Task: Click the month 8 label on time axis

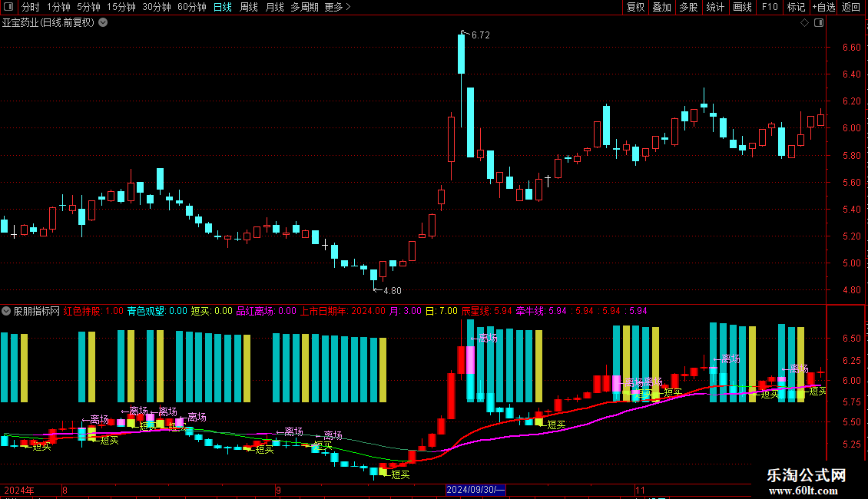Action: point(65,490)
